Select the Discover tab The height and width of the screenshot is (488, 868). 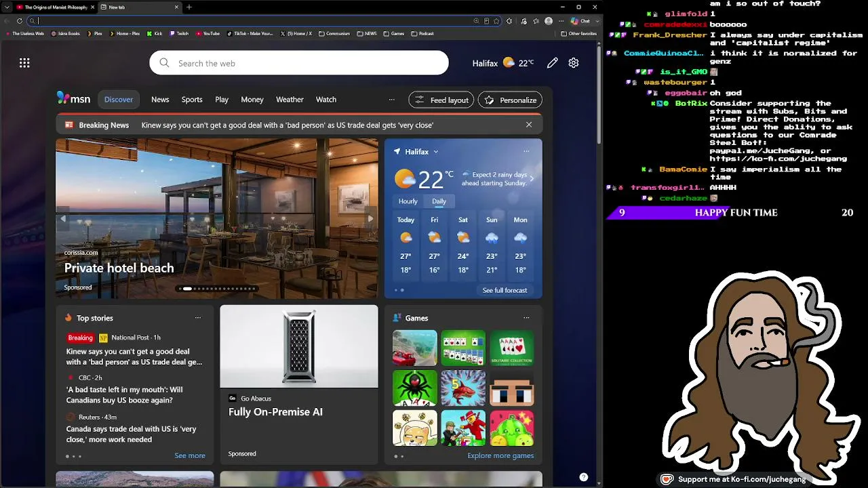point(119,100)
